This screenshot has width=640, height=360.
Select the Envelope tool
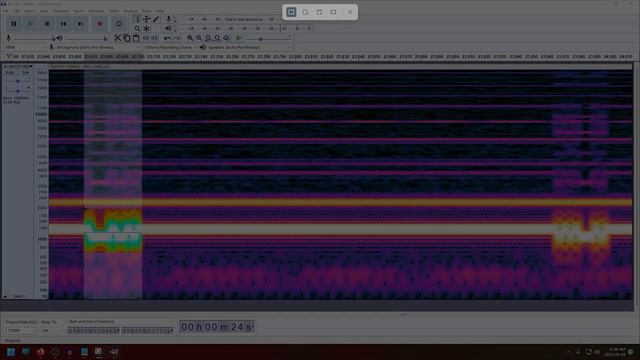[147, 19]
